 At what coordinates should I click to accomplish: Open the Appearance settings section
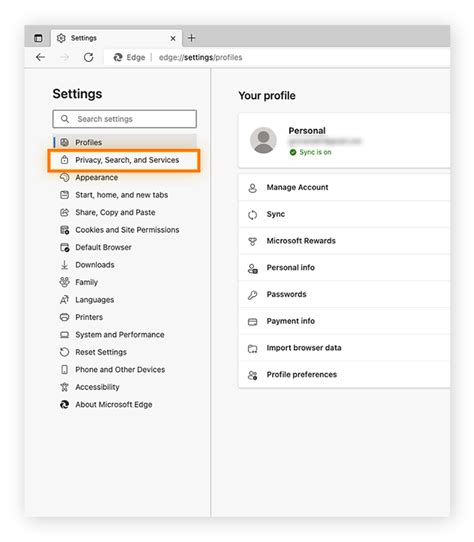point(96,177)
